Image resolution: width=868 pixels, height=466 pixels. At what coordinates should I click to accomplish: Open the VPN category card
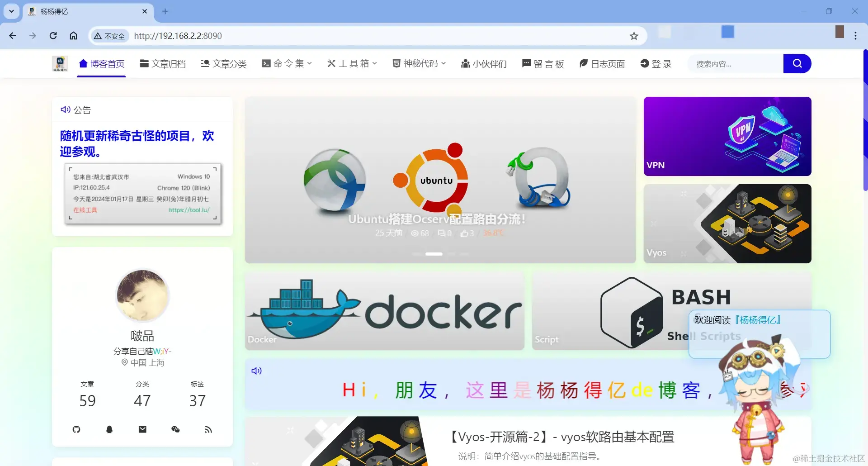point(727,136)
